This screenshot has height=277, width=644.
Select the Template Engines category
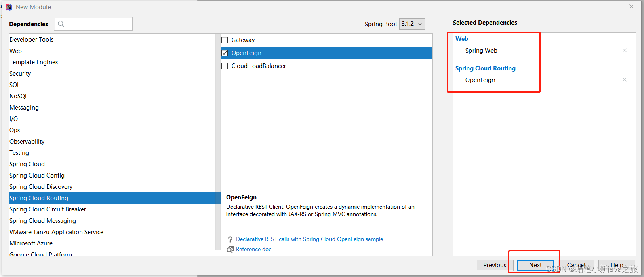tap(112, 62)
